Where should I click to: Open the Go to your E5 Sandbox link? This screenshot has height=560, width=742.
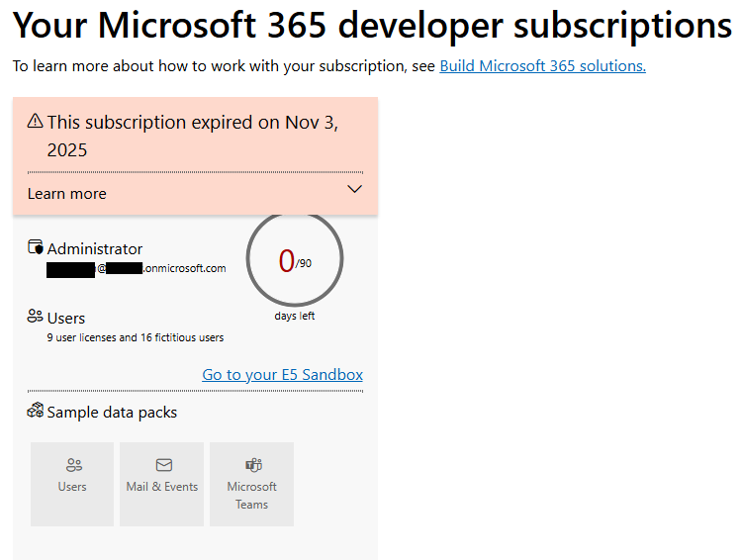tap(283, 374)
